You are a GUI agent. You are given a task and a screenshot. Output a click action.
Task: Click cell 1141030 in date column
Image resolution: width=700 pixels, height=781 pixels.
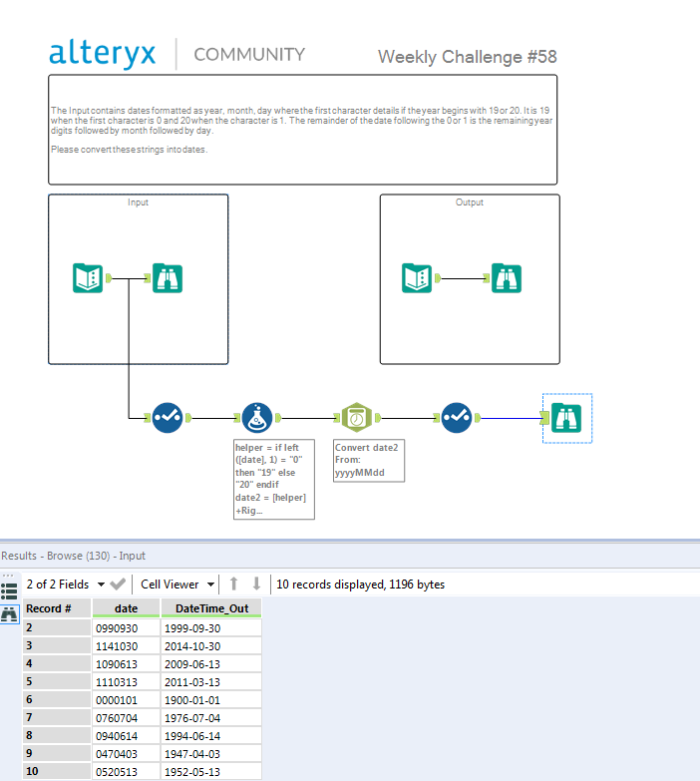[126, 646]
